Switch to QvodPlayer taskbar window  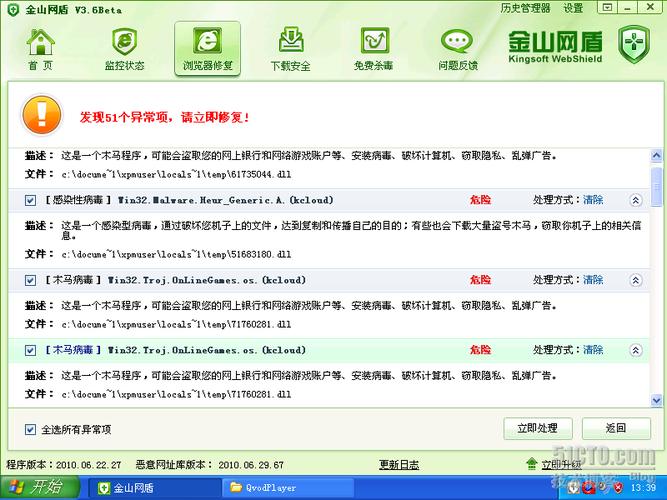288,488
